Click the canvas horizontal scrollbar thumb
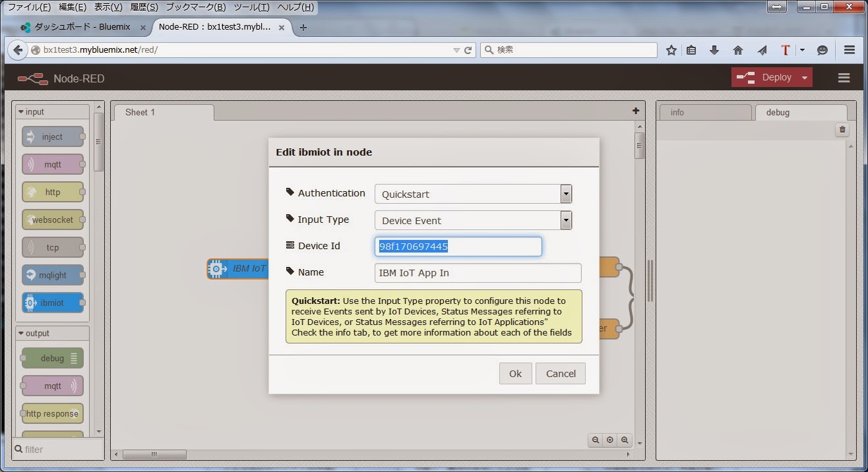 pyautogui.click(x=154, y=454)
